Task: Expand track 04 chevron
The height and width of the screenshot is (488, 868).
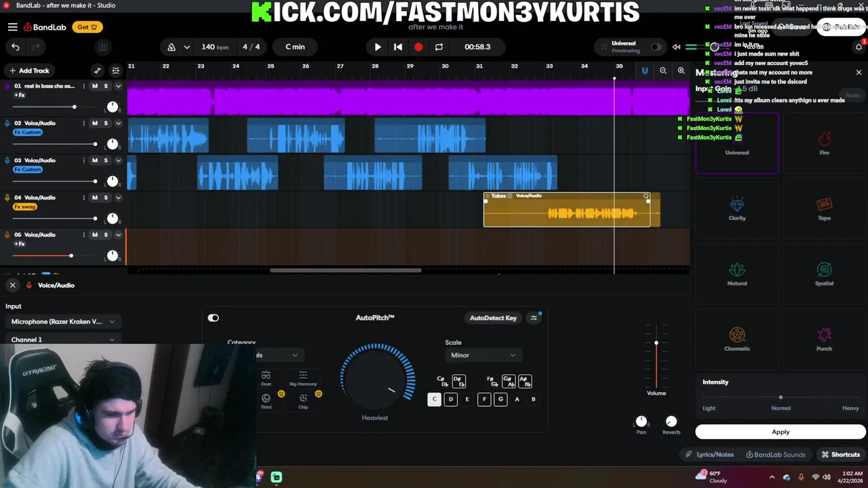Action: 118,198
